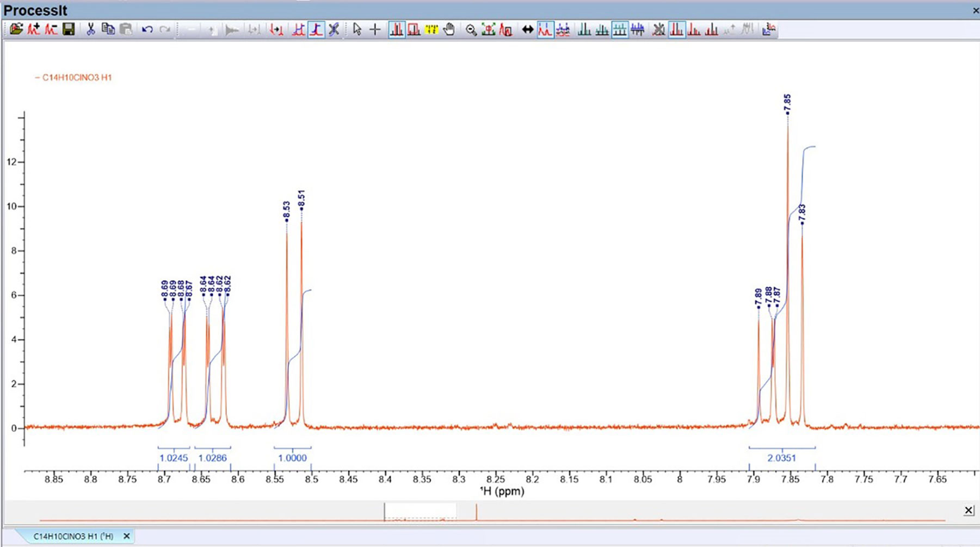The height and width of the screenshot is (547, 980).
Task: Click the zoom out magnifier icon
Action: coord(471,29)
